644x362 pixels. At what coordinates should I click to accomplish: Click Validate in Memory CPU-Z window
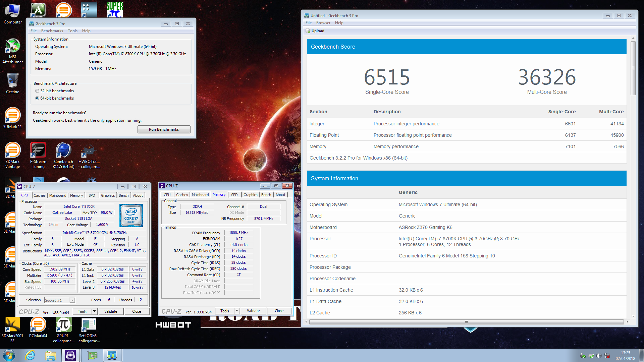253,311
